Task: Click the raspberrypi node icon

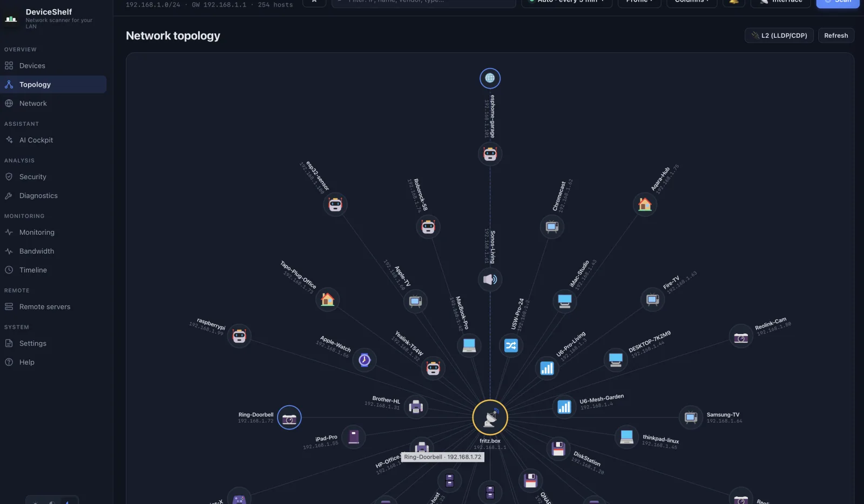Action: point(239,336)
